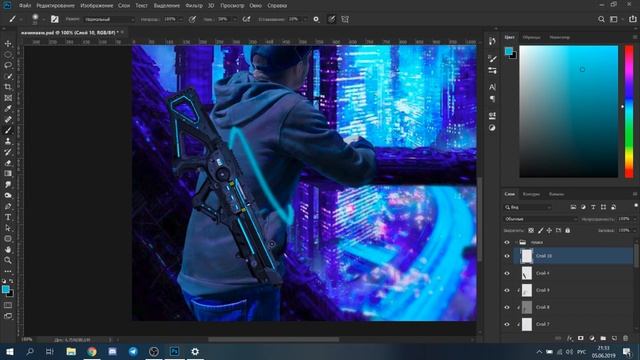Toggle lock all for layer
This screenshot has height=360, width=640.
click(x=567, y=231)
